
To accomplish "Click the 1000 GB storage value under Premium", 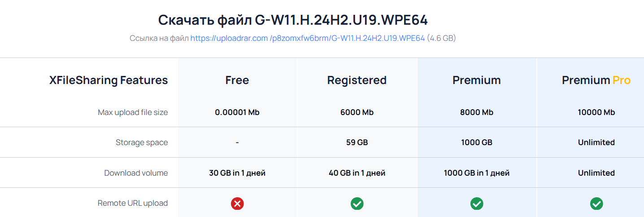I will pyautogui.click(x=477, y=142).
